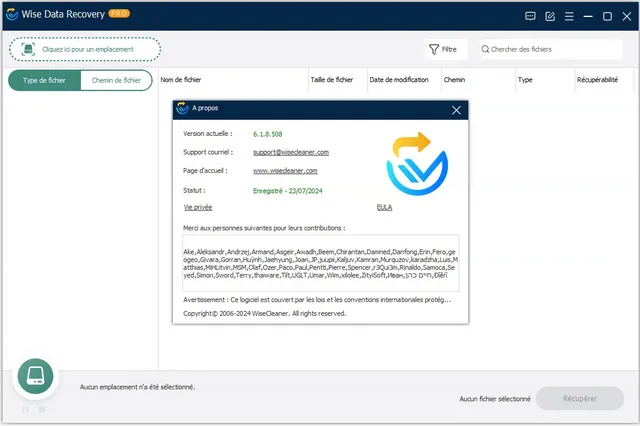Screen dimensions: 640x426
Task: Click the 'Avertissement' warning text line
Action: [317, 300]
